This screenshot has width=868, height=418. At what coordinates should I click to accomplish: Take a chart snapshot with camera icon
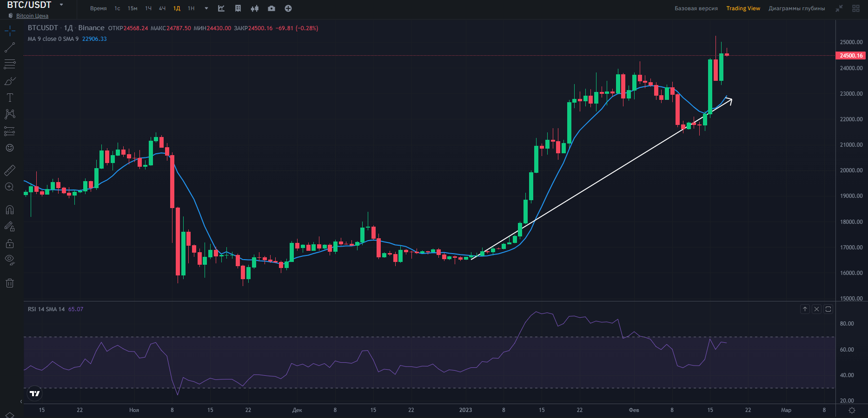(272, 8)
